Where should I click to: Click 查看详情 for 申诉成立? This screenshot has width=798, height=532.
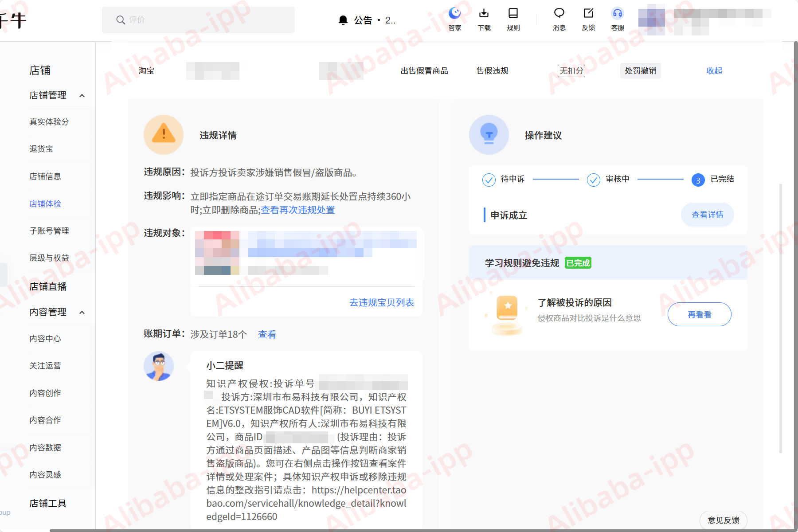click(708, 215)
